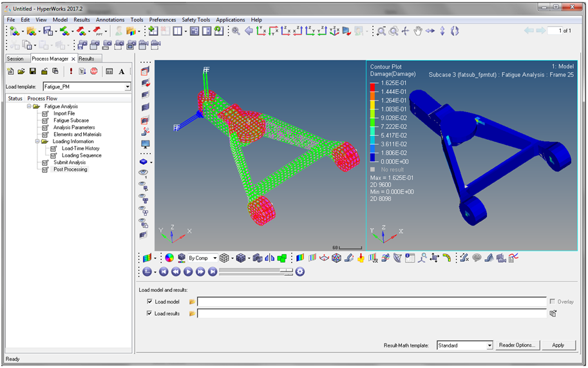Uncheck the Load results checkbox

pos(150,313)
